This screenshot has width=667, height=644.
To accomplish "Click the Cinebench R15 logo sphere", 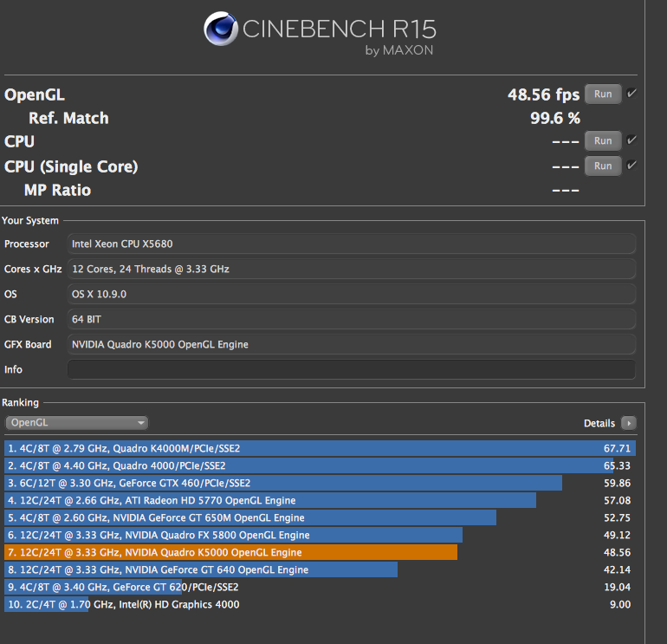I will 221,29.
